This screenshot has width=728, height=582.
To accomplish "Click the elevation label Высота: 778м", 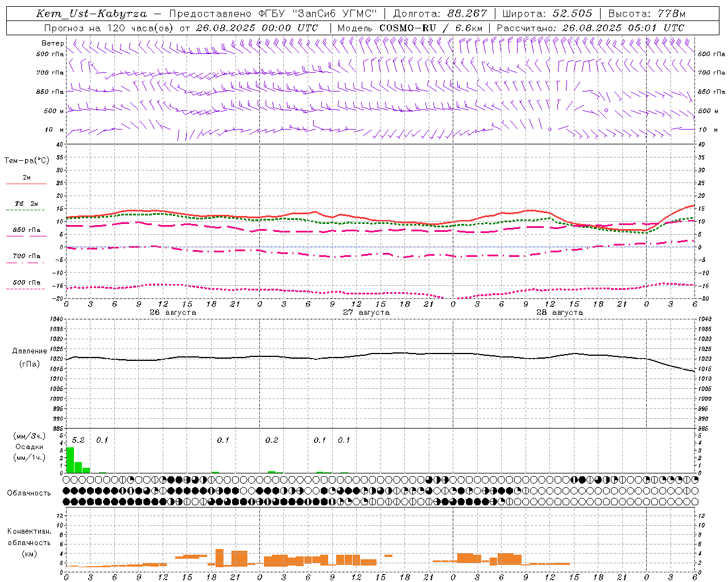I will [x=647, y=14].
